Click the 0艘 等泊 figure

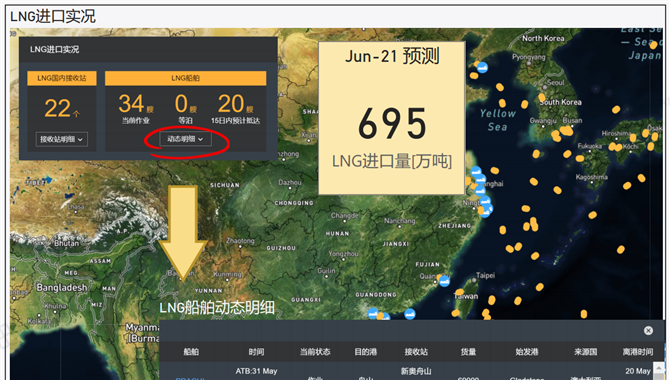pos(185,104)
